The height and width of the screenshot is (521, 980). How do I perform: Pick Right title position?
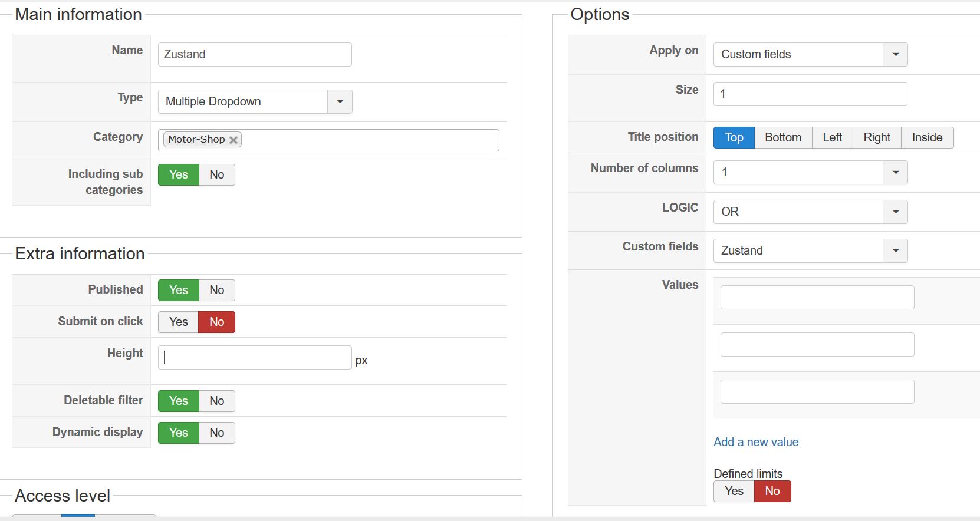[x=877, y=137]
